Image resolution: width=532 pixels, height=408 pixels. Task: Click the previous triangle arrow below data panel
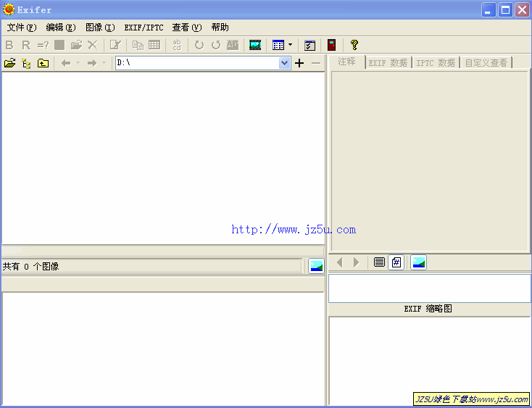pyautogui.click(x=340, y=262)
